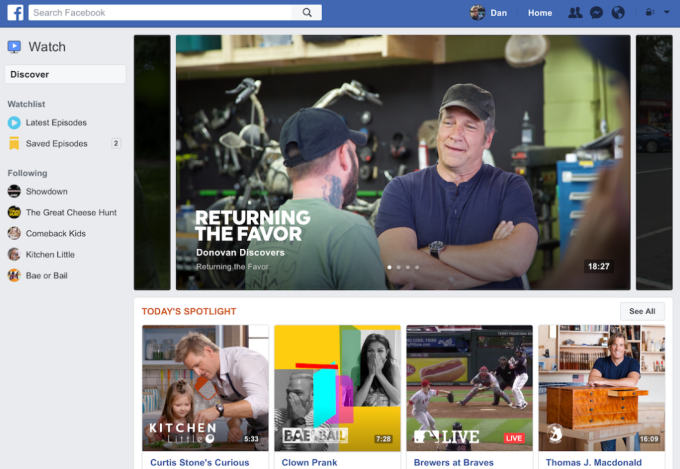Screen dimensions: 680x469
Task: Open Kitchen Little show
Action: point(50,255)
